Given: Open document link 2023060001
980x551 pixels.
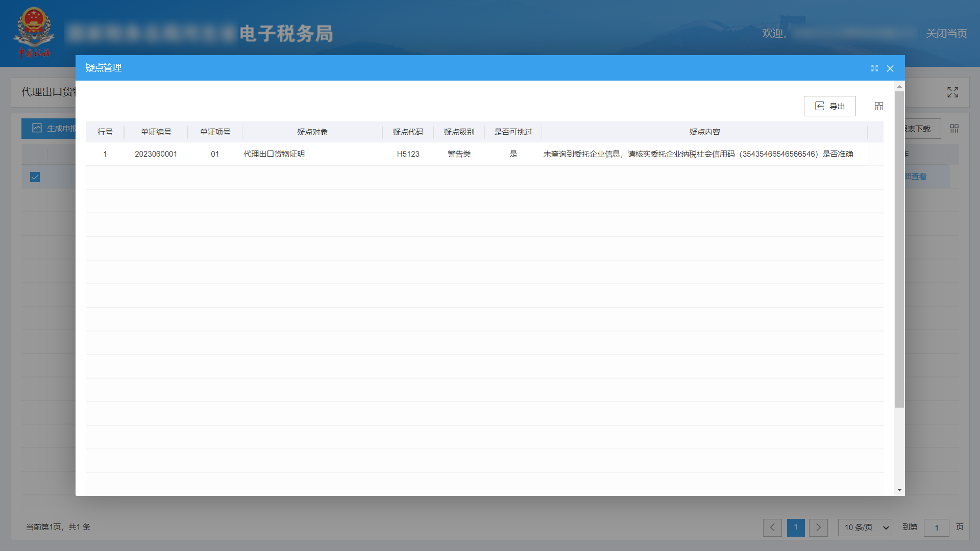Looking at the screenshot, I should click(x=156, y=154).
